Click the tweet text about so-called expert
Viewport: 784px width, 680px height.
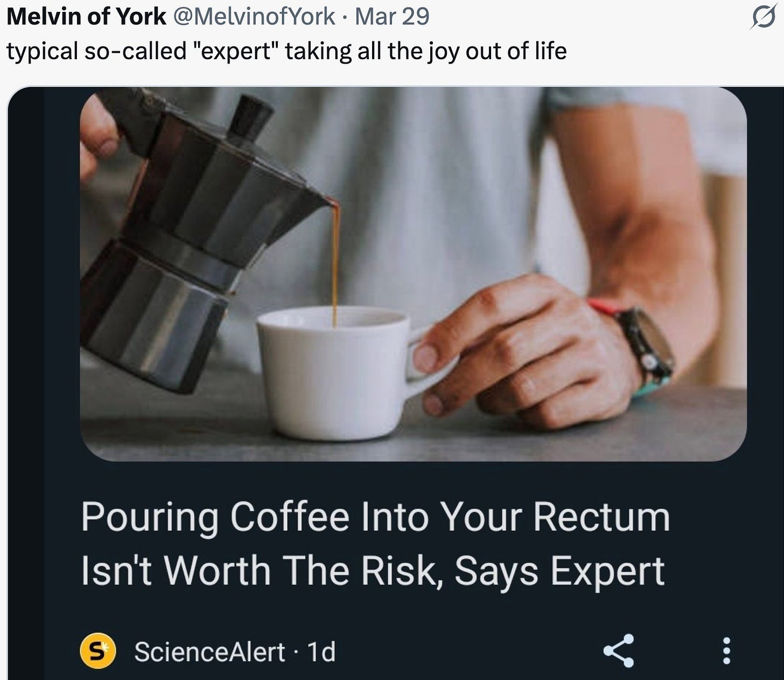click(x=286, y=52)
